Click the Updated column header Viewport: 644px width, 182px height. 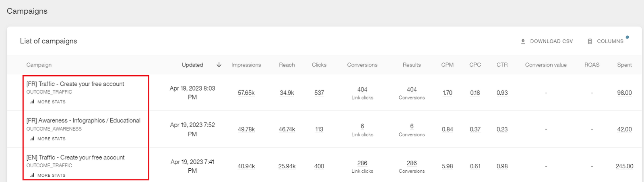pos(192,65)
